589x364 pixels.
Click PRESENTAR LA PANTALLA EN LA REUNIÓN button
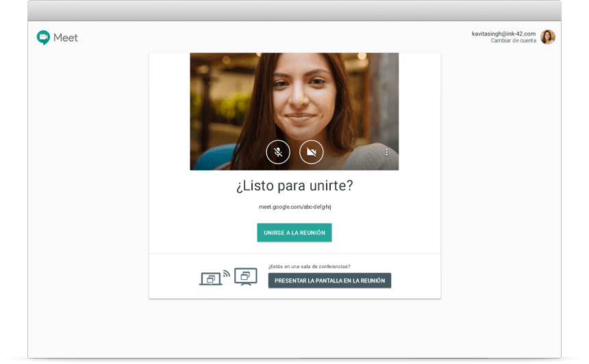click(329, 281)
